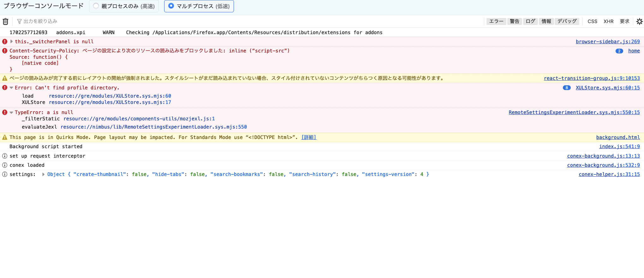Open the browser-sidebar.js:269 source link
The height and width of the screenshot is (278, 644).
(607, 42)
